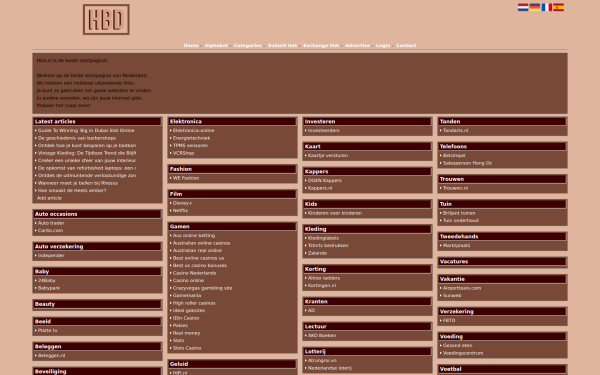Open the Login menu link
Viewport: 600px width, 375px height.
point(383,46)
